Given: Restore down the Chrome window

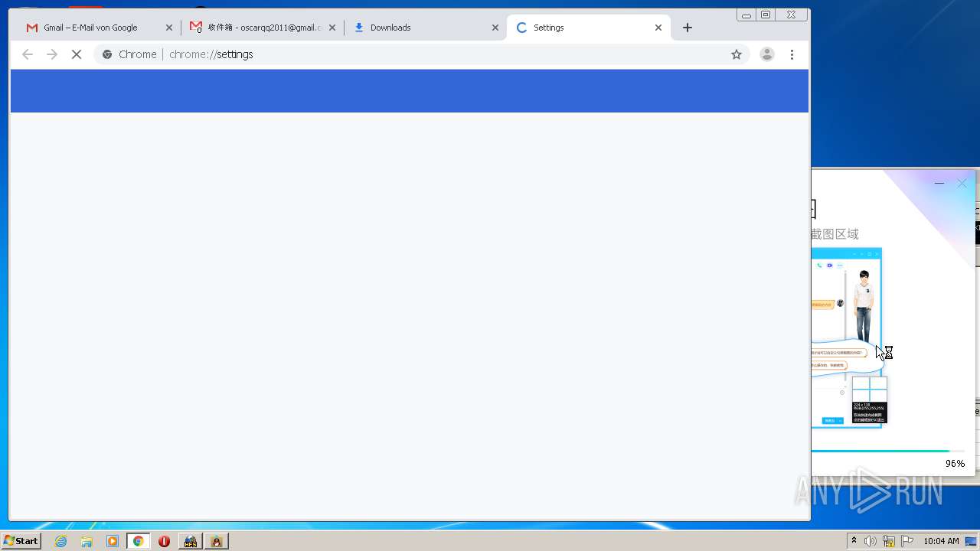Looking at the screenshot, I should [766, 15].
